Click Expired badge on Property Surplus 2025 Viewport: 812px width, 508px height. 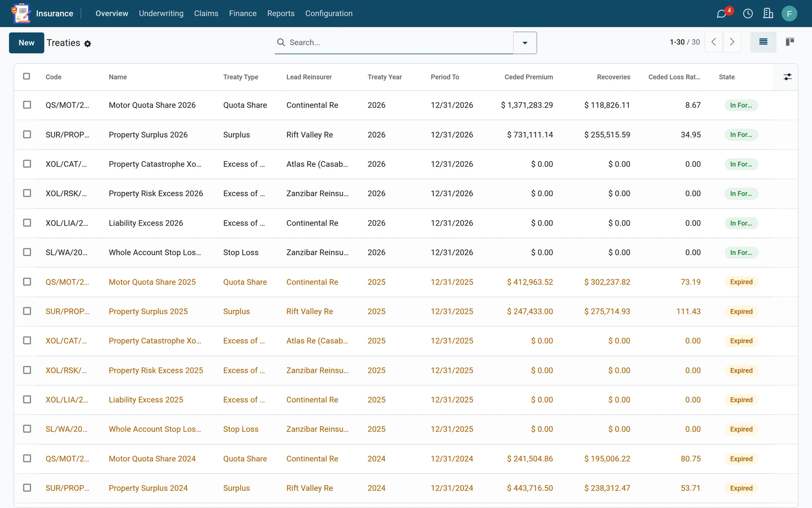coord(741,312)
